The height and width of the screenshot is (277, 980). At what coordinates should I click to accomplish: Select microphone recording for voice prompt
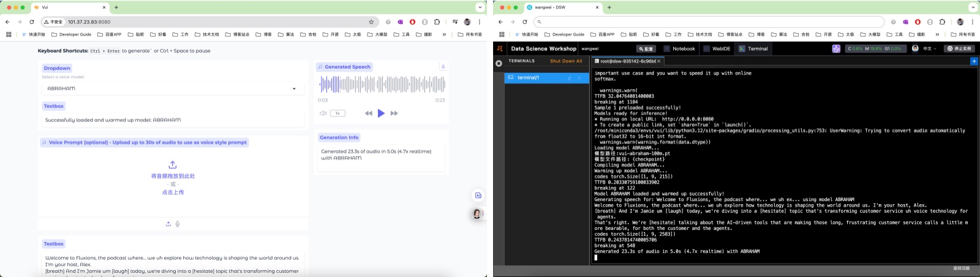tap(178, 224)
